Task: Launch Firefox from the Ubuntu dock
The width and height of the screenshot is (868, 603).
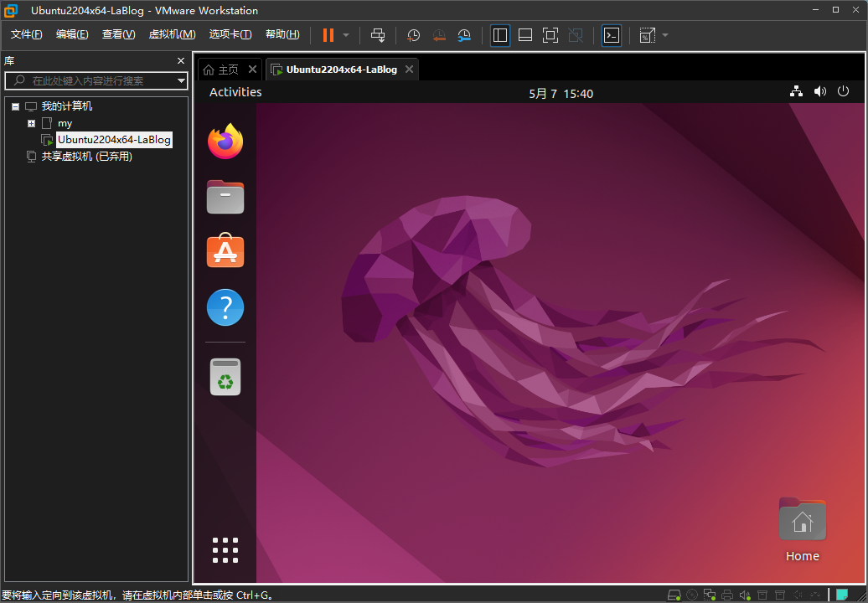Action: (x=225, y=142)
